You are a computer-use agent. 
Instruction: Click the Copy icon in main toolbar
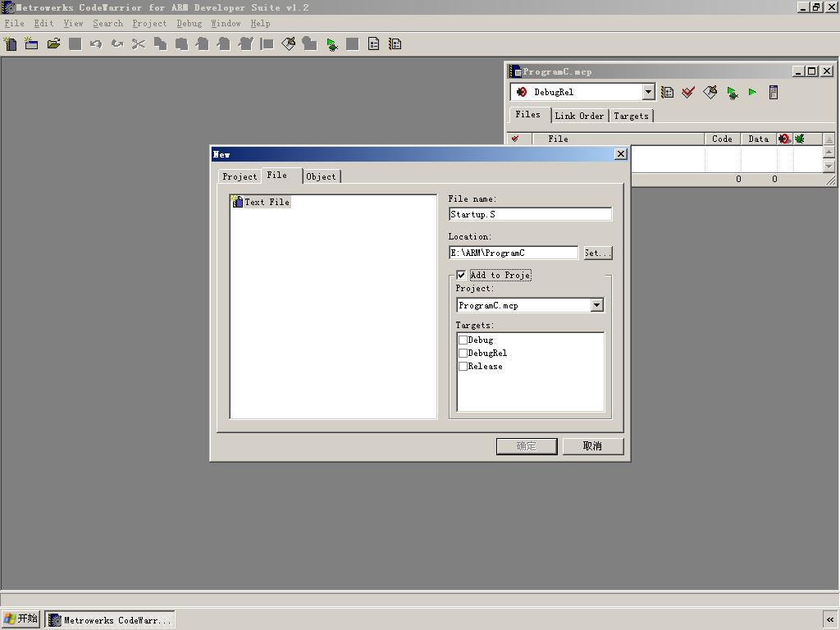(x=160, y=44)
